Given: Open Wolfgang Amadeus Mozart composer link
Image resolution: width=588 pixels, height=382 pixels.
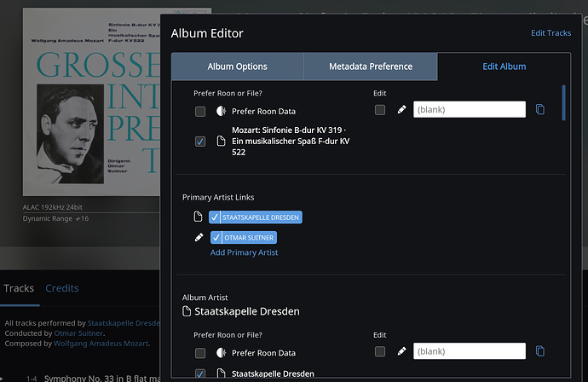Looking at the screenshot, I should pyautogui.click(x=101, y=344).
